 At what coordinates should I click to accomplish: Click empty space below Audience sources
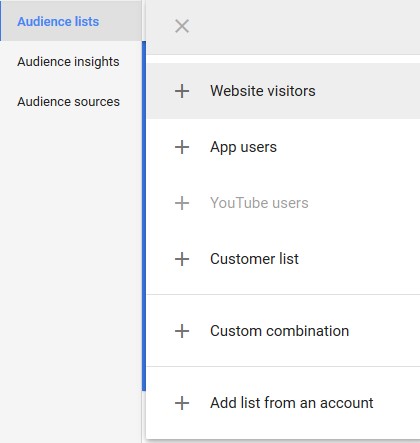tap(71, 267)
